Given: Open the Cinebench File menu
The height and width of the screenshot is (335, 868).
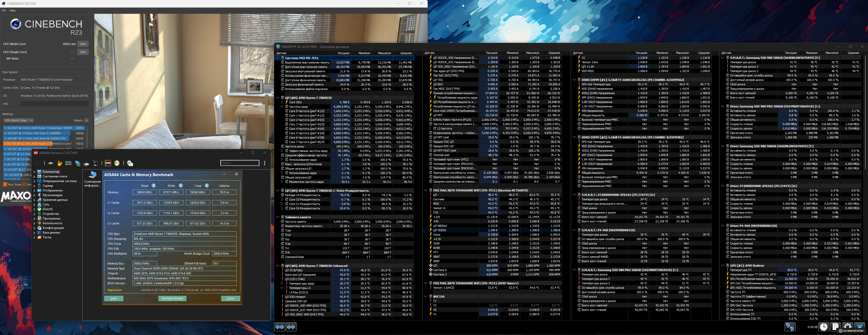Looking at the screenshot, I should pyautogui.click(x=4, y=10).
